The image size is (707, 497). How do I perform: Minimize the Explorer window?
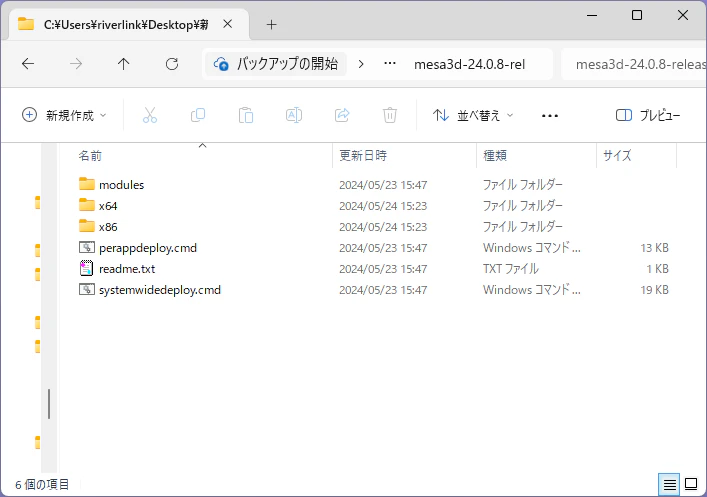coord(592,15)
